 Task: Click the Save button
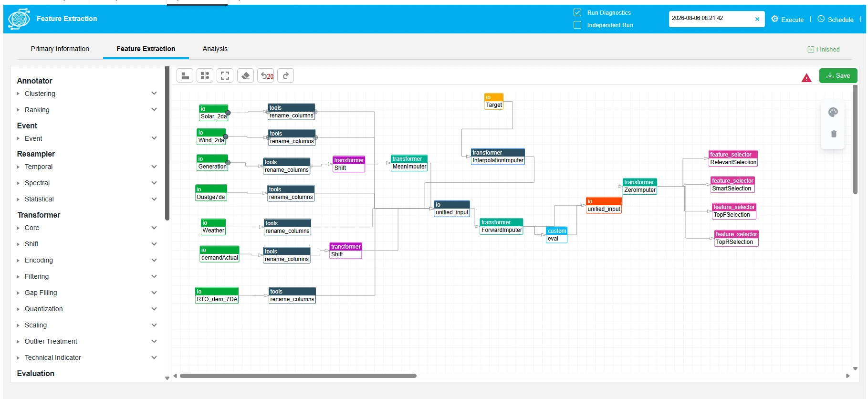838,75
